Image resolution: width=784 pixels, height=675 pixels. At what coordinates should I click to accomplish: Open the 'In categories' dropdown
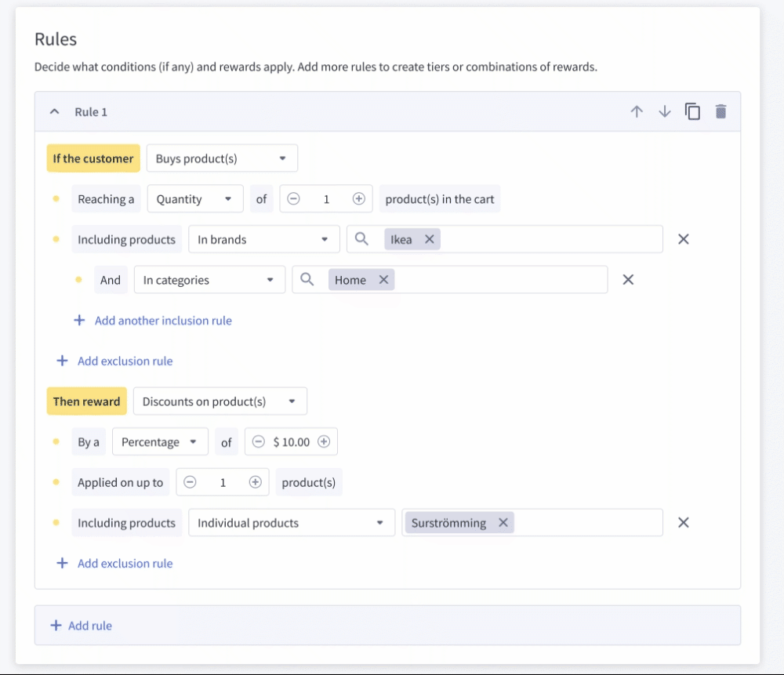pos(209,280)
